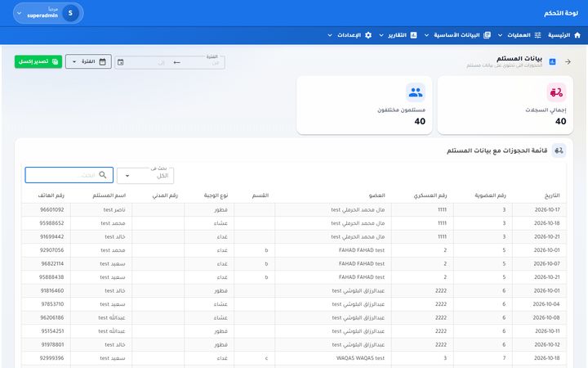Sort by رقم الهاتف column header
This screenshot has height=368, width=588.
point(51,195)
